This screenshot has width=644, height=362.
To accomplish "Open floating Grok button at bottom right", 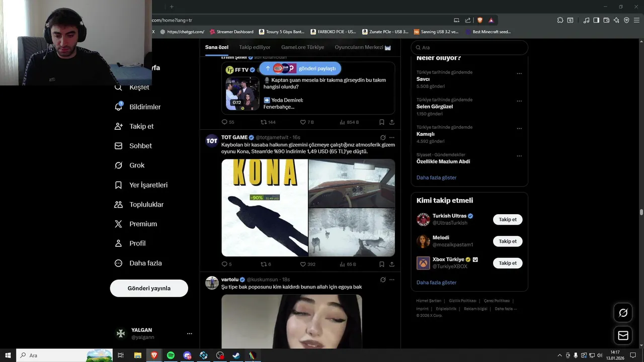I will [x=623, y=313].
